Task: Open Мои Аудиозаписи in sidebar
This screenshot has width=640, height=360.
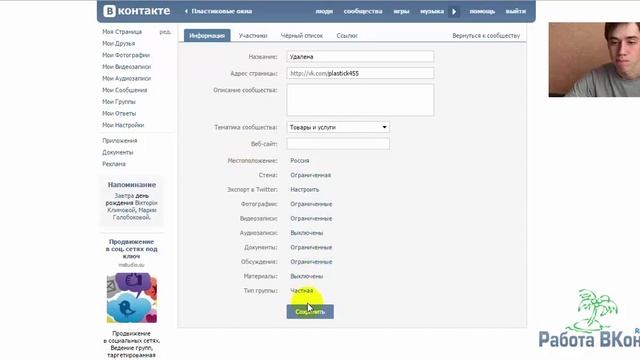Action: point(127,78)
